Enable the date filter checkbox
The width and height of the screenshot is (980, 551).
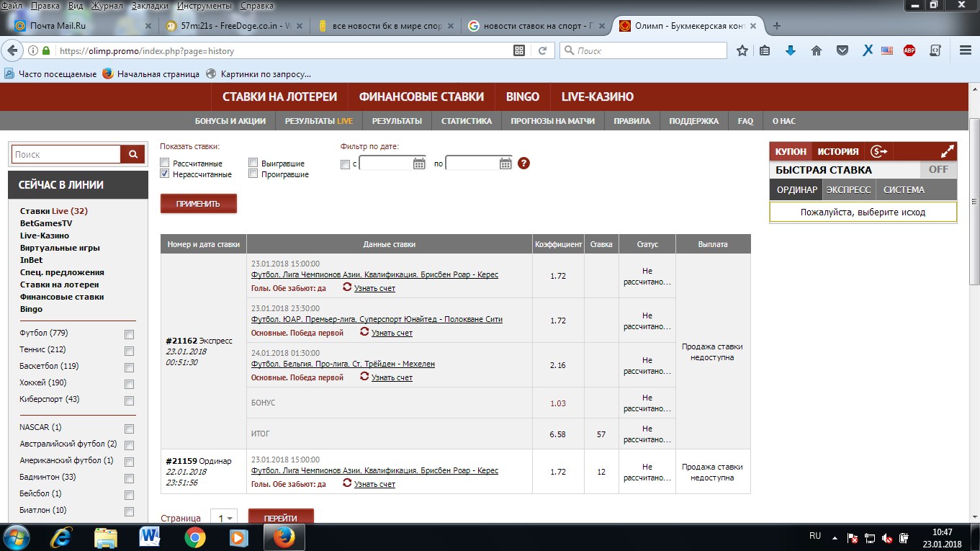point(345,164)
